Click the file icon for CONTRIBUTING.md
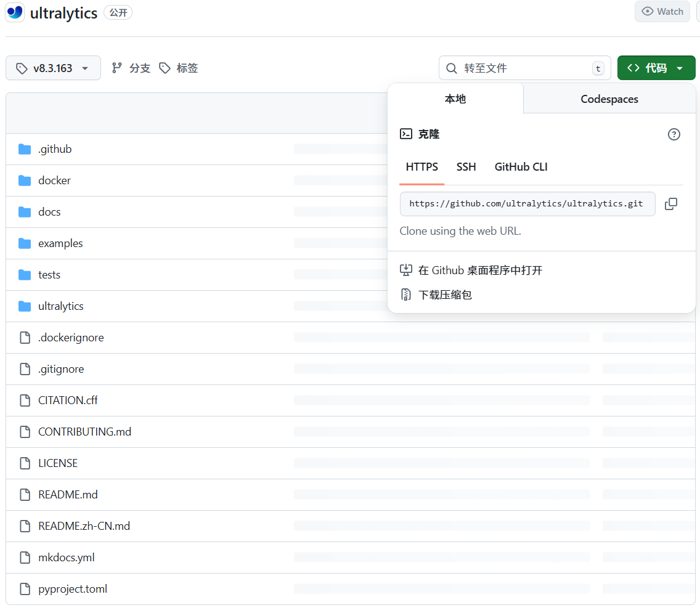 pos(25,432)
